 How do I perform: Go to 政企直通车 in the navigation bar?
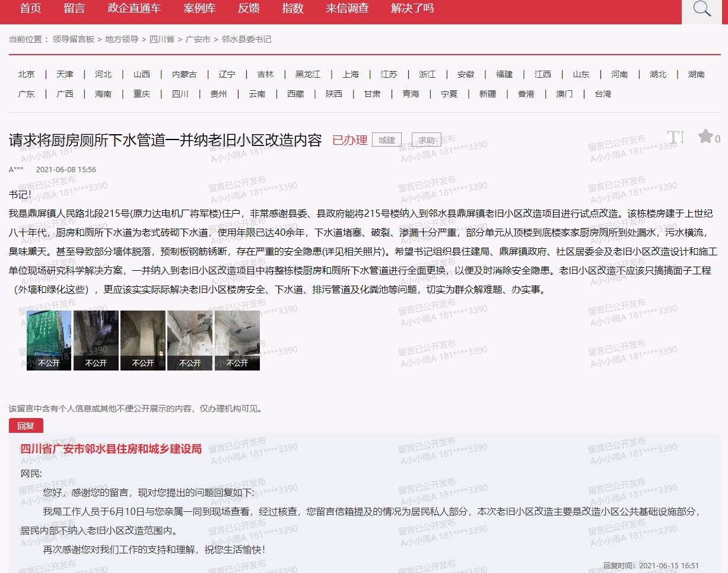click(134, 8)
